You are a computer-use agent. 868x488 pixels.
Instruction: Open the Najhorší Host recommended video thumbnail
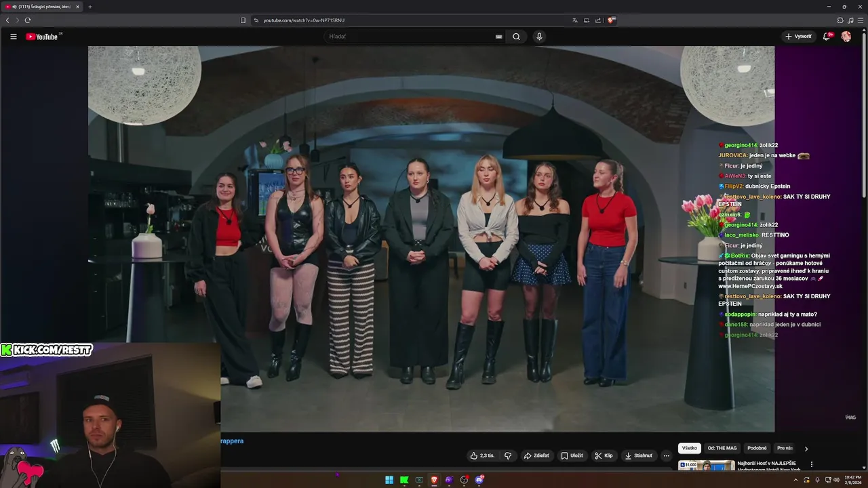[706, 466]
